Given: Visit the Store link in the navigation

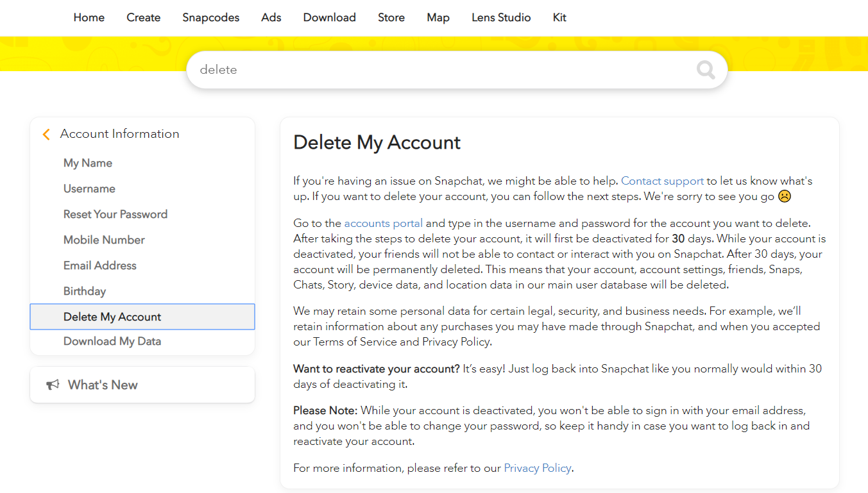Looking at the screenshot, I should (x=391, y=17).
